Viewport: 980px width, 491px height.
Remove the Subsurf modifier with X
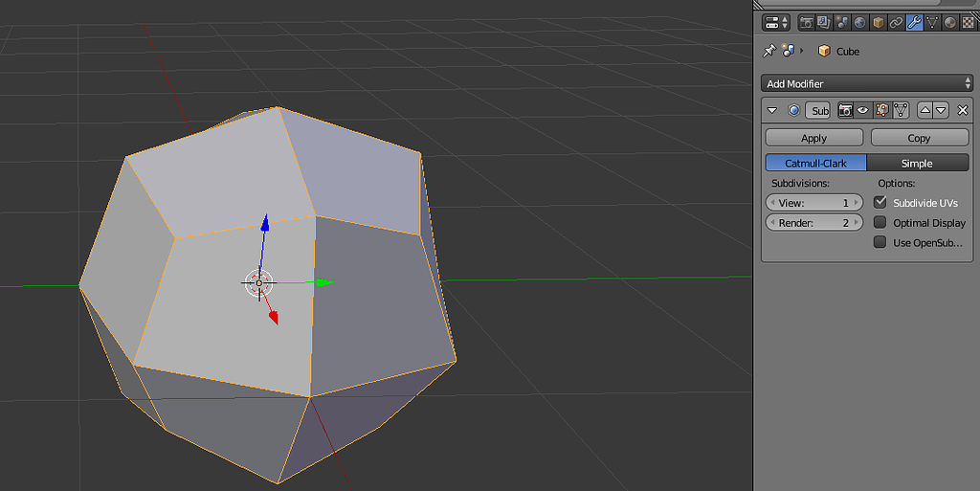[963, 111]
